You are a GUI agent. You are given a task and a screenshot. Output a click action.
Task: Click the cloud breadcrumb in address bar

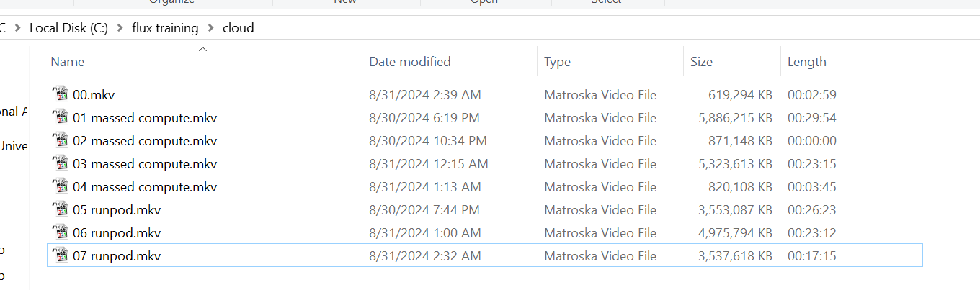click(238, 28)
